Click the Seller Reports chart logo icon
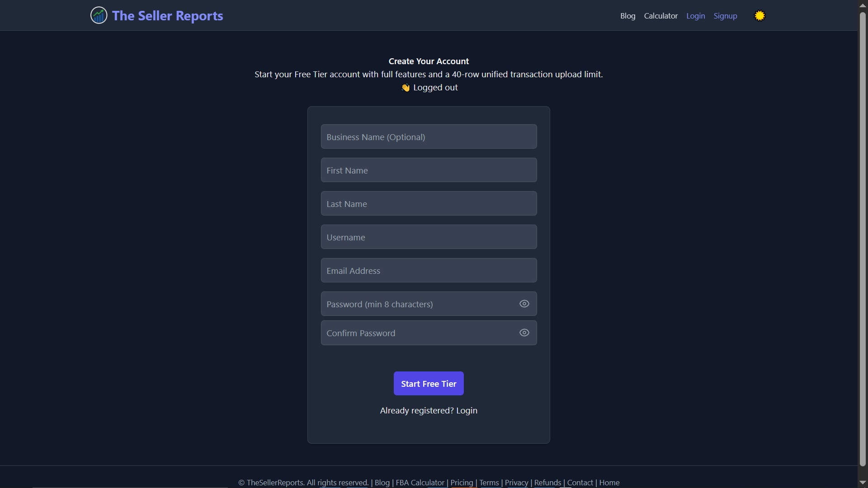The width and height of the screenshot is (868, 488). click(99, 15)
